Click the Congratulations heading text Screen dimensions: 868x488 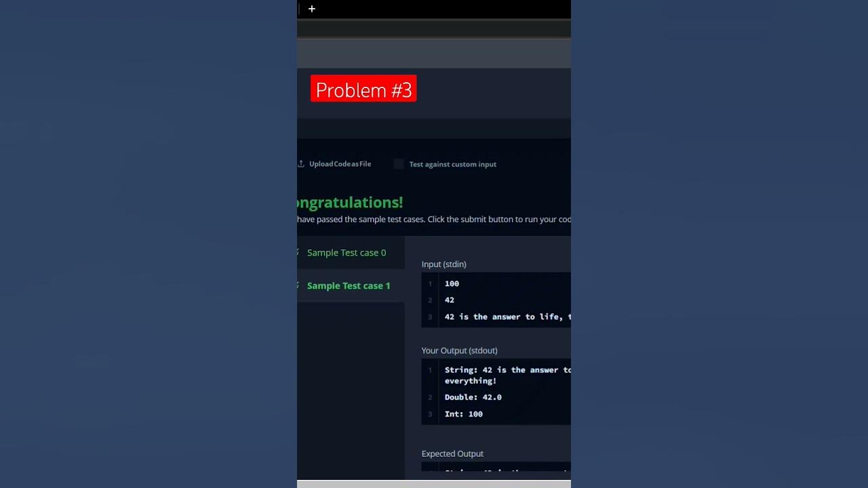350,203
